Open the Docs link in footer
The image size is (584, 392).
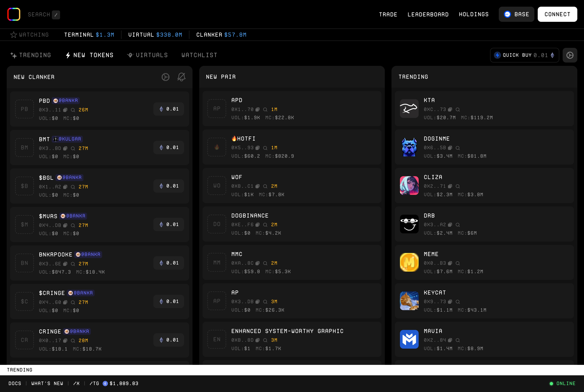click(x=15, y=384)
